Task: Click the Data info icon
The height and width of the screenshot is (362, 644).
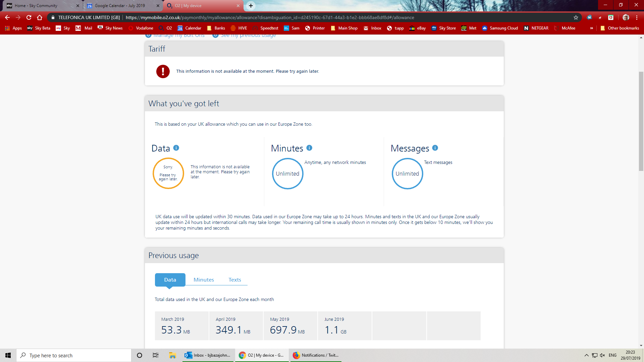Action: (176, 148)
